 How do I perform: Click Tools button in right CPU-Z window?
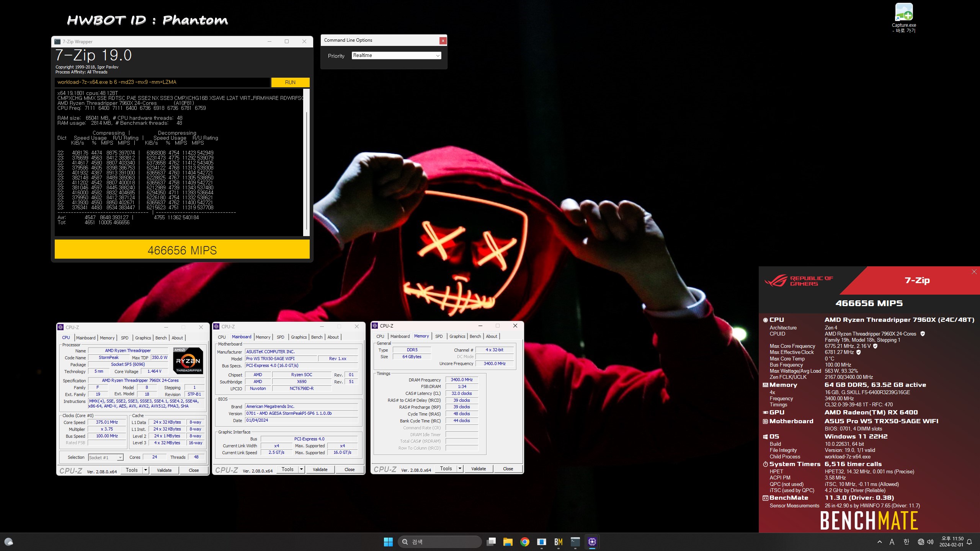click(446, 469)
